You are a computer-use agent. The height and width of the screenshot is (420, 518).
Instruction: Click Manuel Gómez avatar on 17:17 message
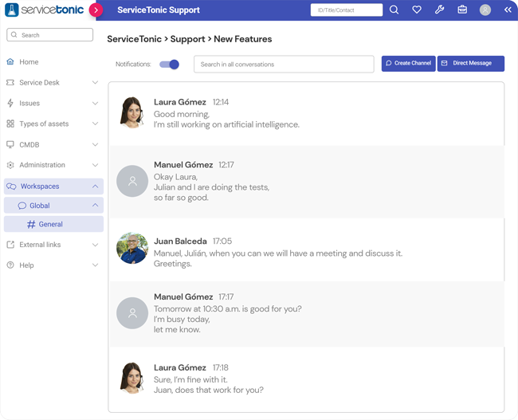pos(132,313)
